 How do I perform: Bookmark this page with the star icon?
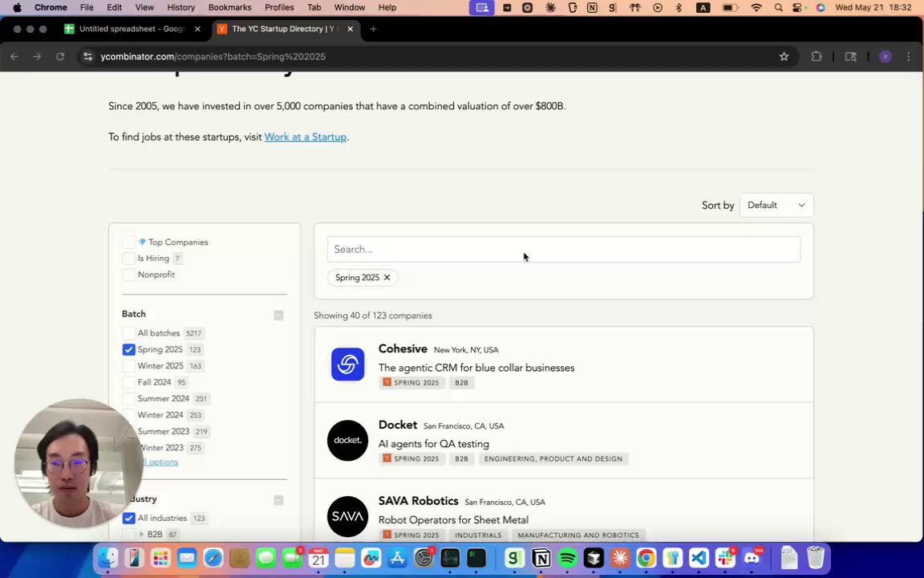(x=784, y=57)
